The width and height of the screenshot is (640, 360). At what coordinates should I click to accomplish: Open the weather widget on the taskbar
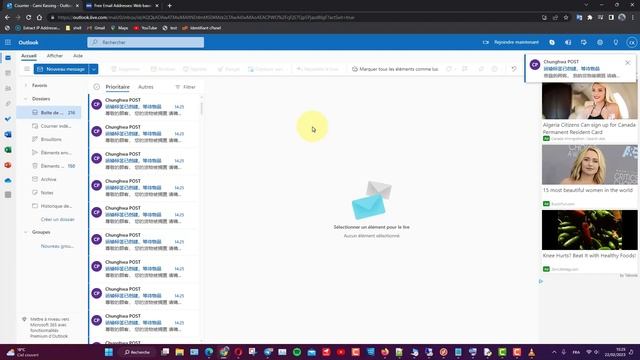point(22,352)
